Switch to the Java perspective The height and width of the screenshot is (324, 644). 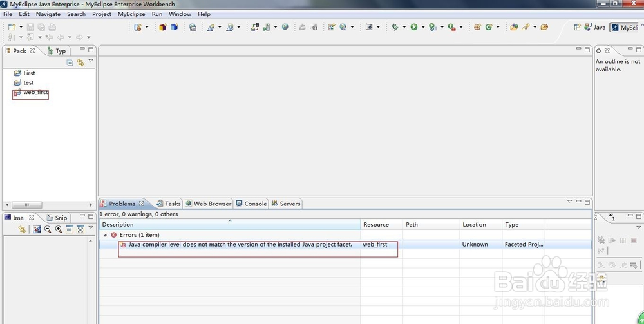[595, 28]
